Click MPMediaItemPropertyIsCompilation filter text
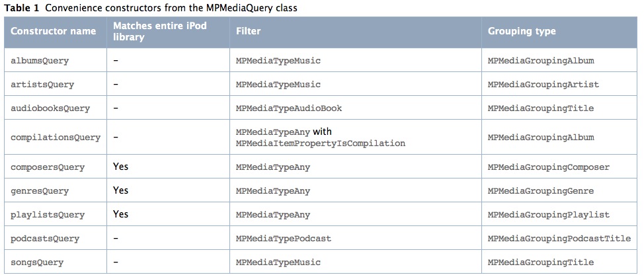The image size is (644, 279). [x=321, y=143]
